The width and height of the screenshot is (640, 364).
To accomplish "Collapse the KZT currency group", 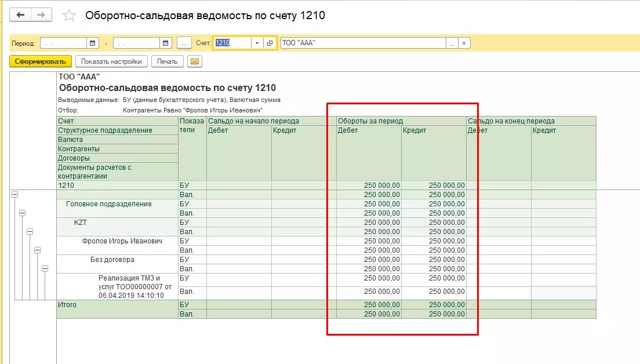I will (x=30, y=231).
